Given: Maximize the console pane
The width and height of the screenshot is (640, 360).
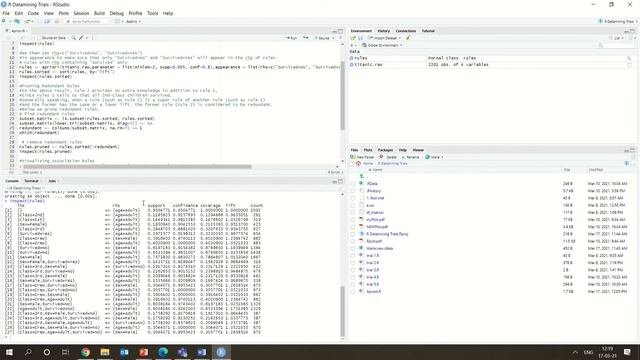Looking at the screenshot, I should 340,181.
